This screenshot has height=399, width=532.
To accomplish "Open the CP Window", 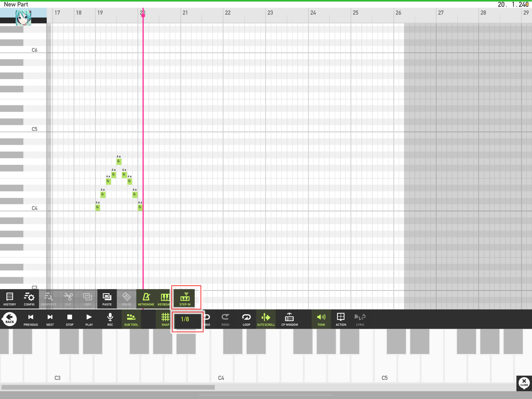I will 289,319.
